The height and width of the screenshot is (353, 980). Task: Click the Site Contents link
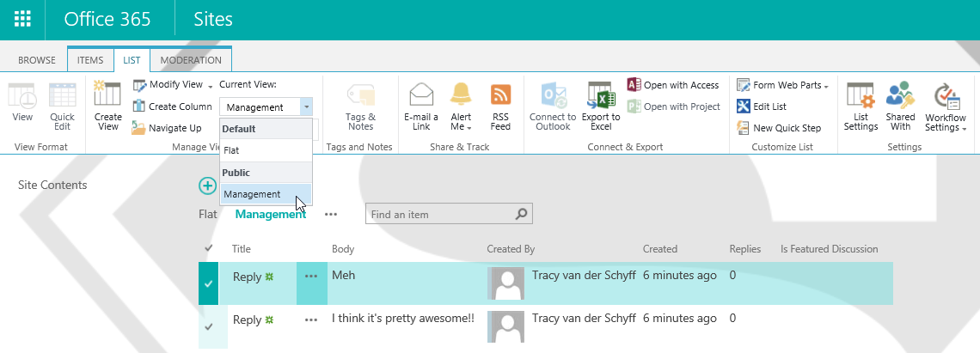click(52, 185)
